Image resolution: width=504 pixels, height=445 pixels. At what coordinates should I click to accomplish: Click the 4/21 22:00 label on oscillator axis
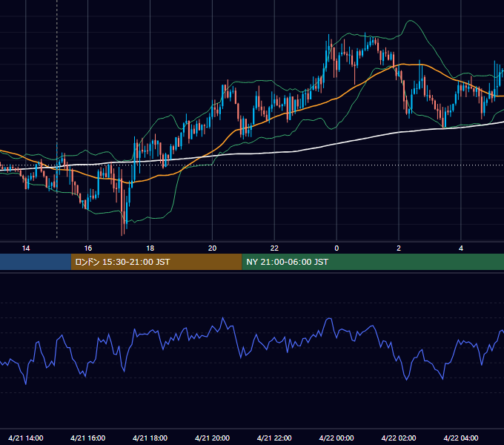[274, 438]
